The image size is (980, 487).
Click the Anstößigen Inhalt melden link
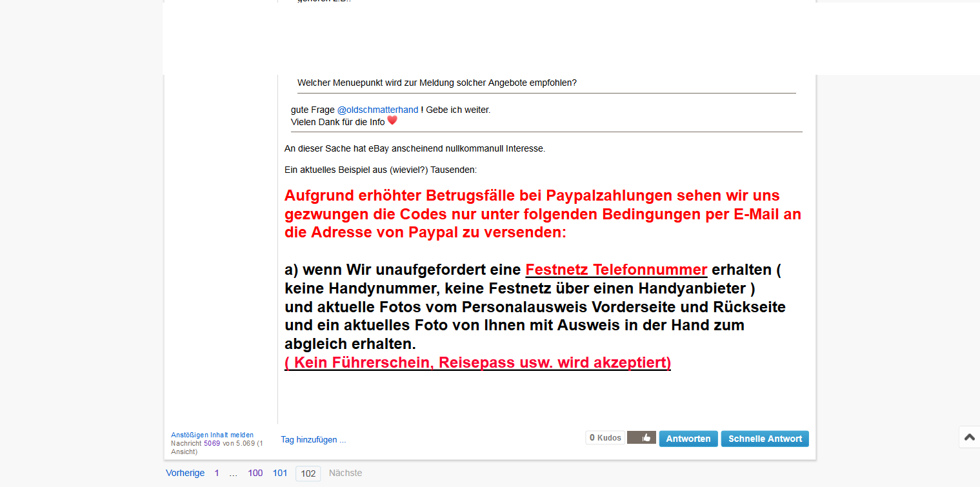point(212,435)
